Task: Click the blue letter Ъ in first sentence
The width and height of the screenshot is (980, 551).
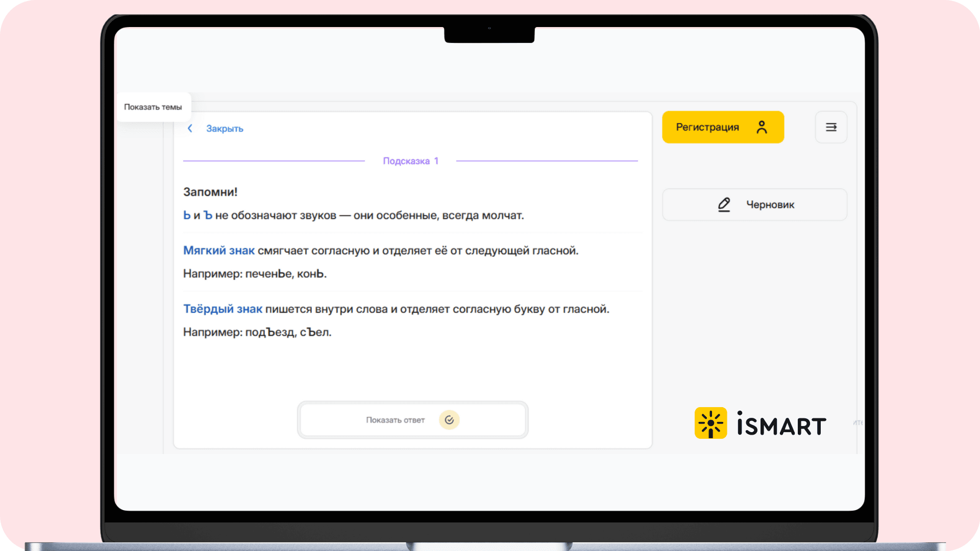Action: [x=208, y=216]
